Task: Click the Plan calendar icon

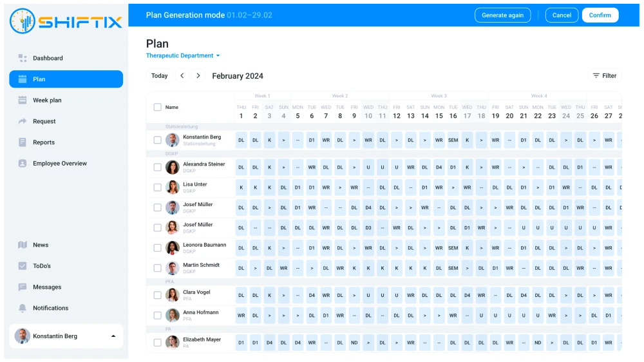Action: (x=23, y=79)
